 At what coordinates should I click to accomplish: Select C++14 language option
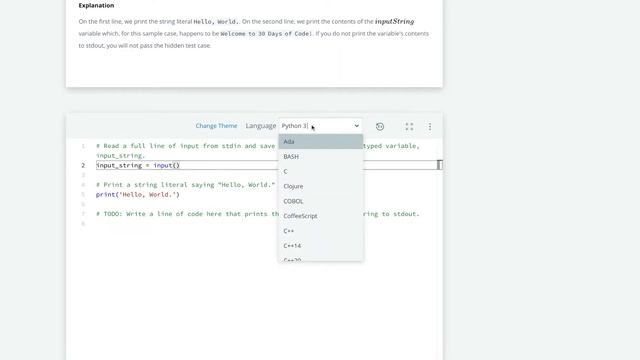pyautogui.click(x=321, y=246)
